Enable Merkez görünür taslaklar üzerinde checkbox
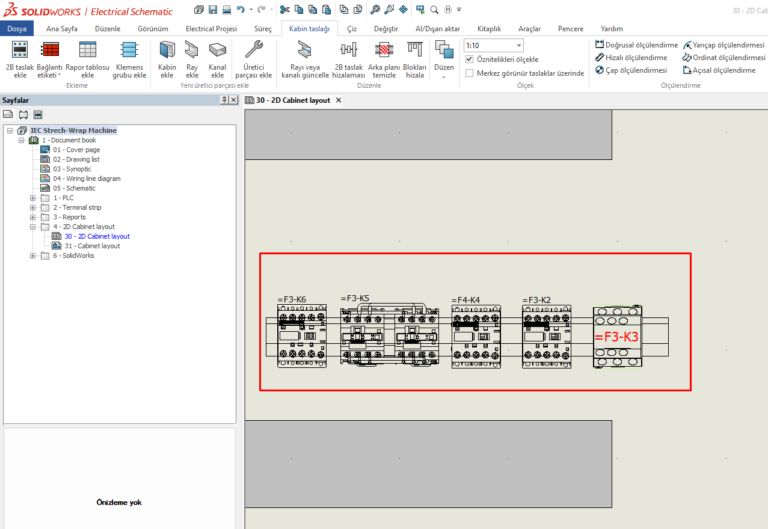 click(470, 73)
